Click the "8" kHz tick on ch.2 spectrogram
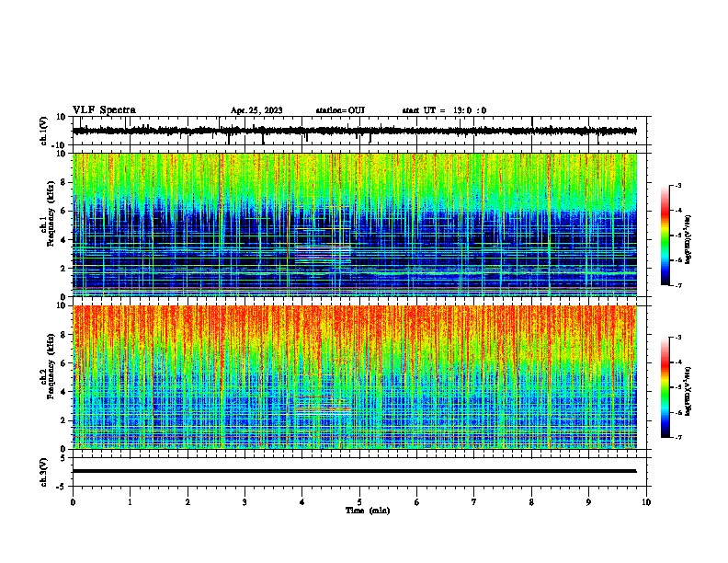The image size is (728, 563). [63, 335]
